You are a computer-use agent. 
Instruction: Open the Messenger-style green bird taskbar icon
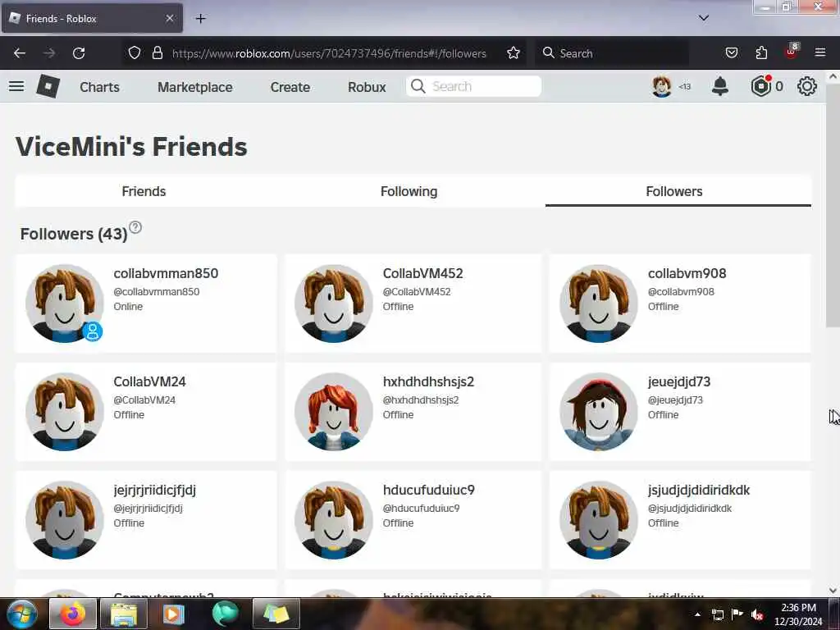(x=225, y=614)
